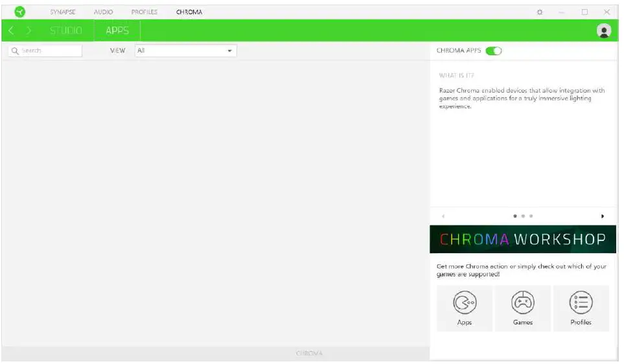Click the 'WHAT IS IT?' heading
624x364 pixels.
click(x=456, y=75)
